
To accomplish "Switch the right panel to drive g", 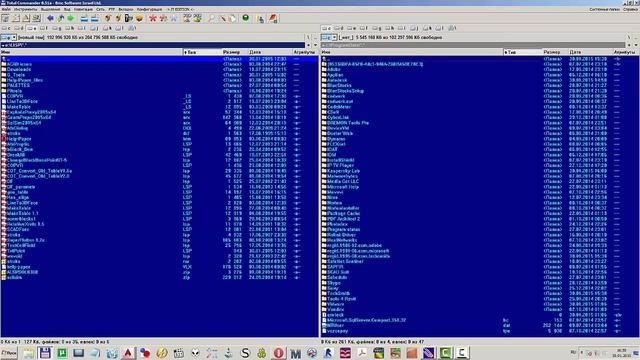I will (377, 28).
